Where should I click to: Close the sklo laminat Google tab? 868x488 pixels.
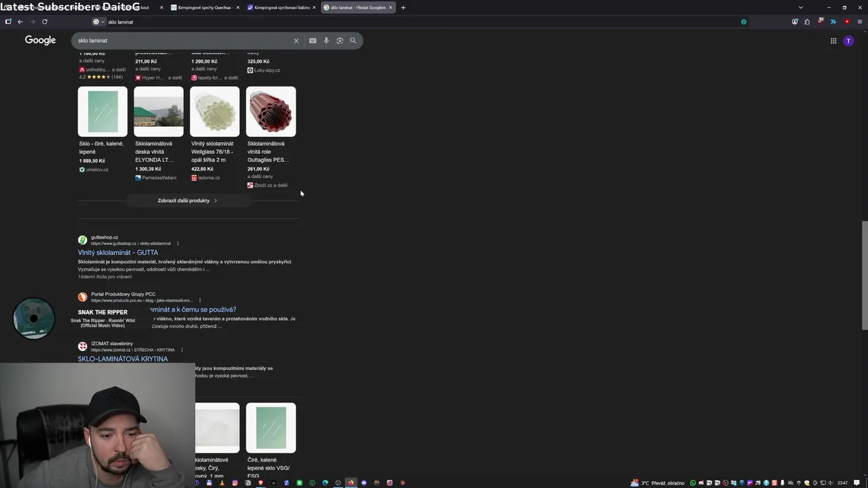pos(391,7)
